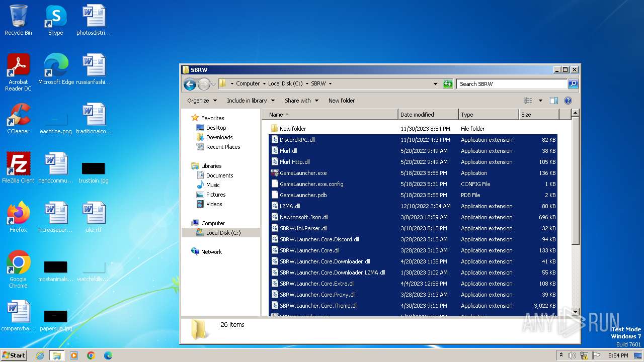Open Acrobat Reader DC desktop shortcut

coord(18,72)
